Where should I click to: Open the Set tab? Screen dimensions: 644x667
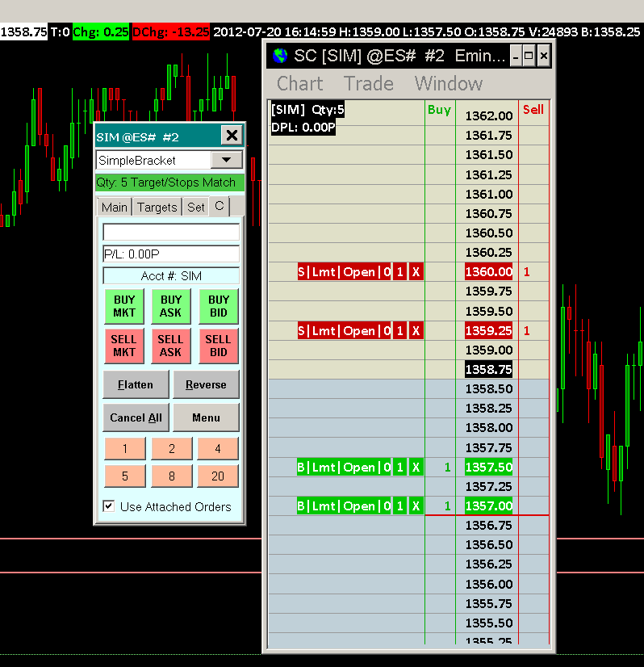196,208
